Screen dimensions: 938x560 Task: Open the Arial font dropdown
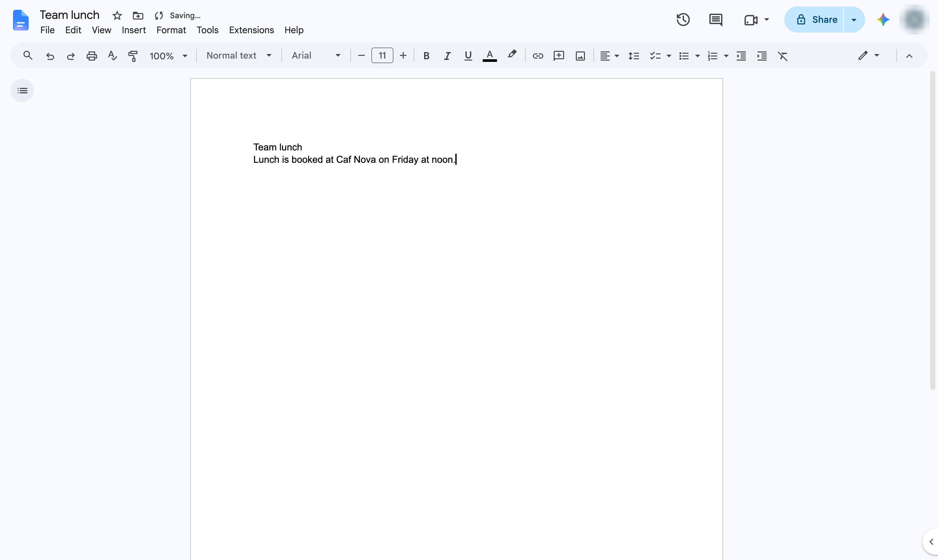[x=316, y=56]
